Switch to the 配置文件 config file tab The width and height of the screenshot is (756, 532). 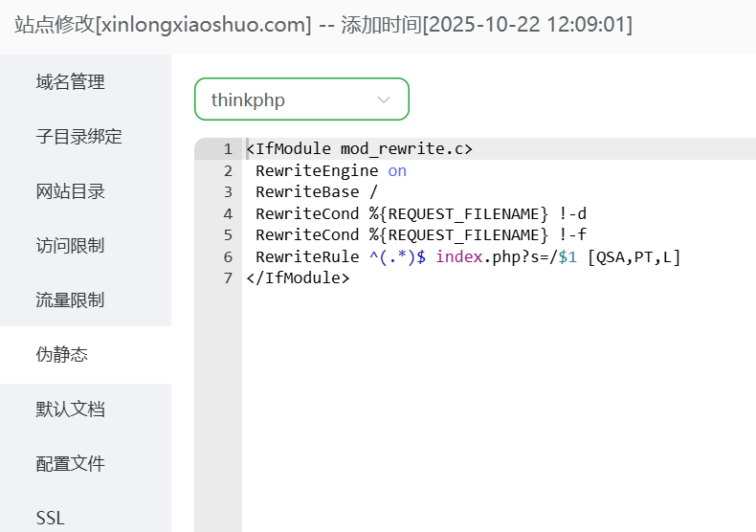click(71, 464)
